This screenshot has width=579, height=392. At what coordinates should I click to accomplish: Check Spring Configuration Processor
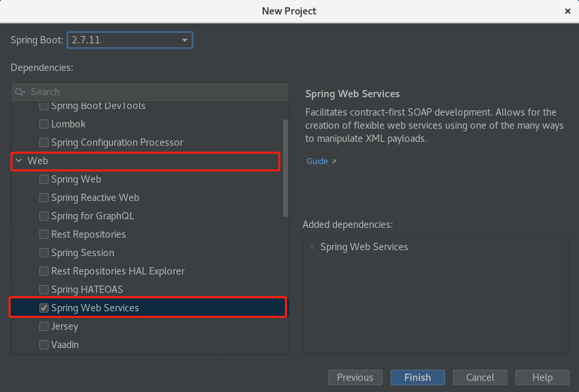(x=44, y=142)
